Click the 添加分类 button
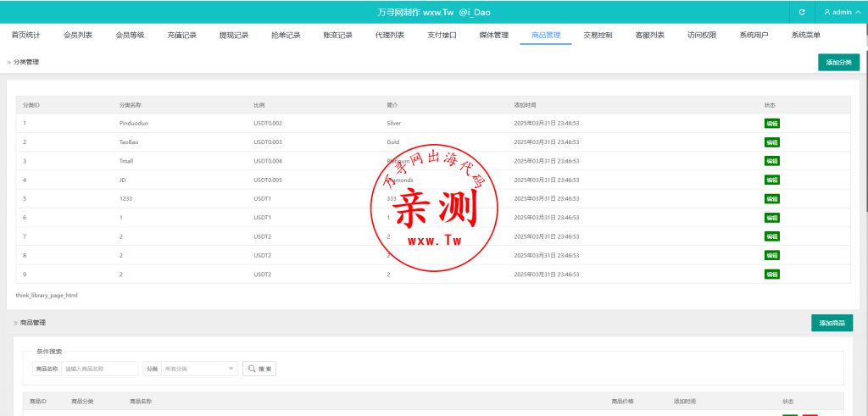The image size is (868, 416). click(x=838, y=63)
